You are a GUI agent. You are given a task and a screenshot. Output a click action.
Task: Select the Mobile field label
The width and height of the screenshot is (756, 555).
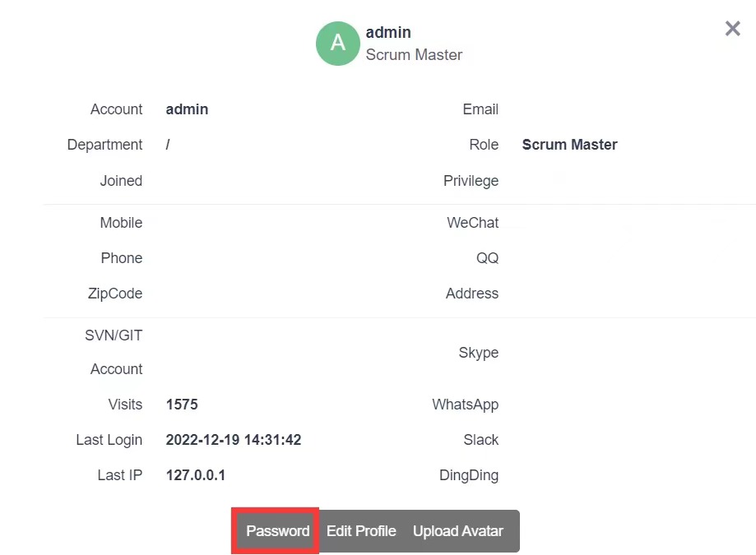tap(121, 223)
